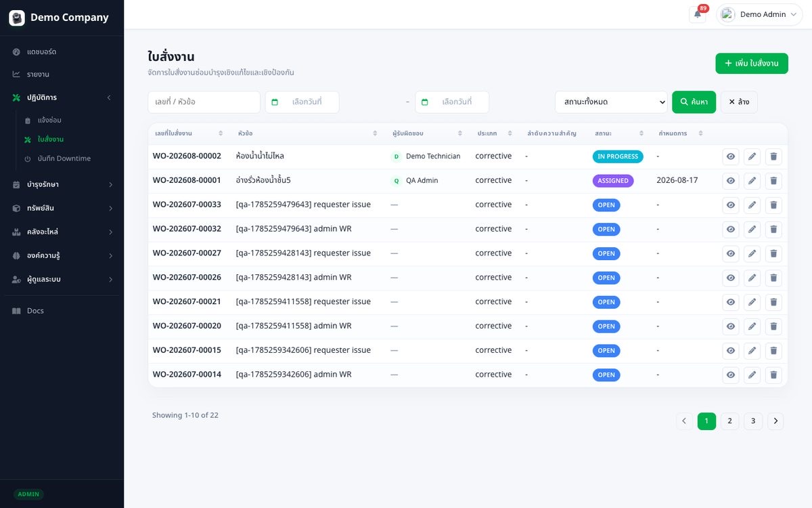The image size is (812, 508).
Task: Sort by the หัวข้อ column header
Action: pyautogui.click(x=308, y=133)
